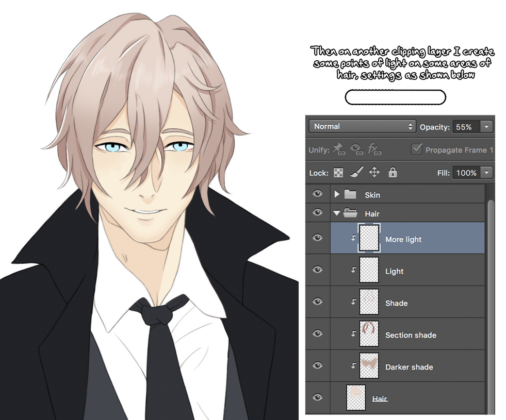Select the Darker shade layer thumbnail
This screenshot has width=506, height=420.
(x=369, y=365)
